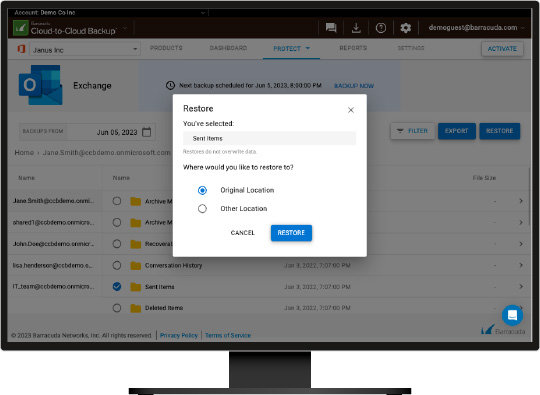The image size is (540, 395).
Task: Click the Backups From date field
Action: pyautogui.click(x=87, y=132)
